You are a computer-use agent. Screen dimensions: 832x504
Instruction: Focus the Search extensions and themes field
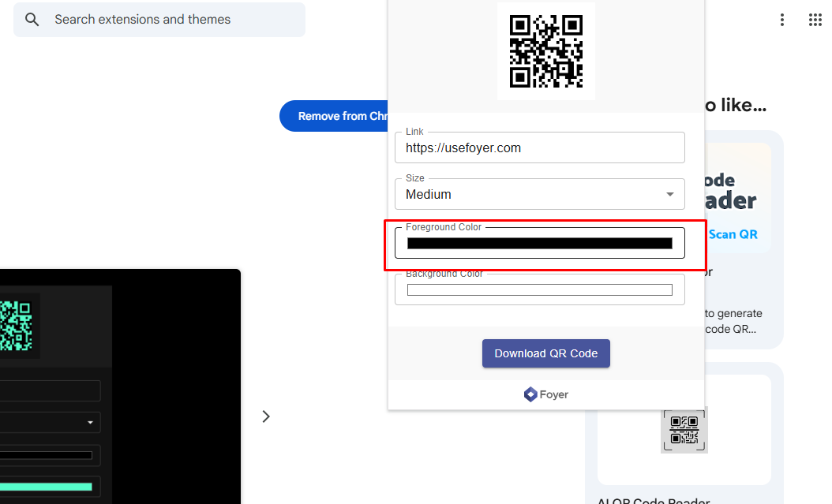click(159, 20)
